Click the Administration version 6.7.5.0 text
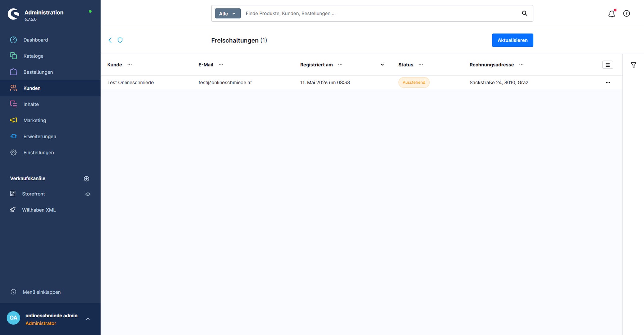The width and height of the screenshot is (644, 335). click(30, 19)
